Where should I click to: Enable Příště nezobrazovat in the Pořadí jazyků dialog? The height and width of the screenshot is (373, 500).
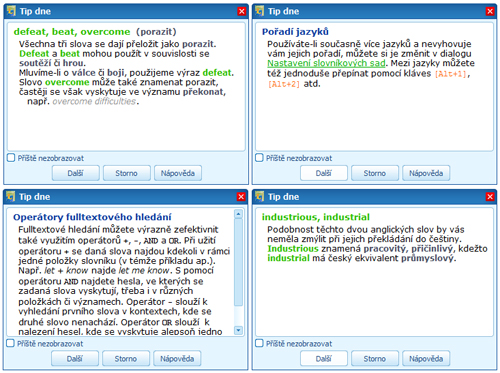click(259, 158)
